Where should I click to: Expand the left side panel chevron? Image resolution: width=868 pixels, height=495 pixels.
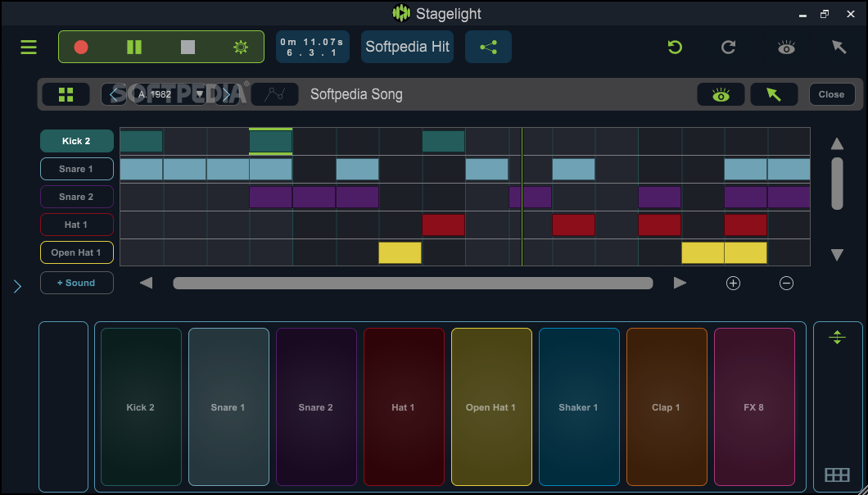click(17, 286)
